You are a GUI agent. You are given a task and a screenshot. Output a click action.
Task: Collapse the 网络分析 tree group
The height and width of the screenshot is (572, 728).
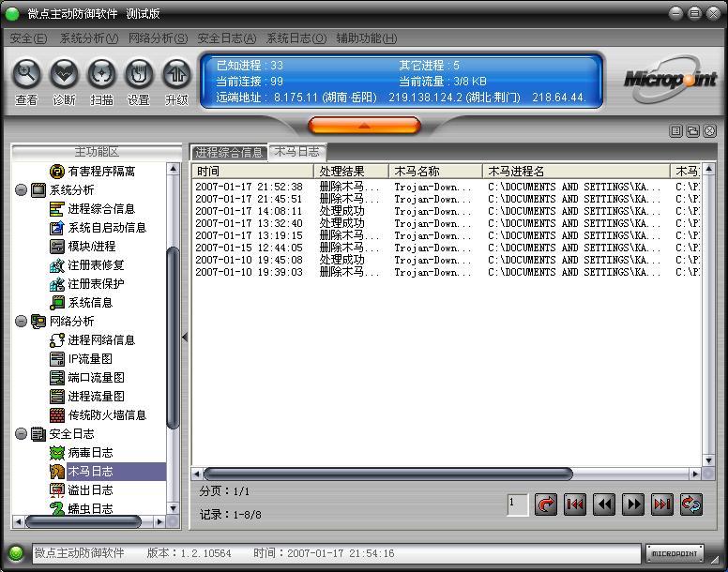[21, 321]
